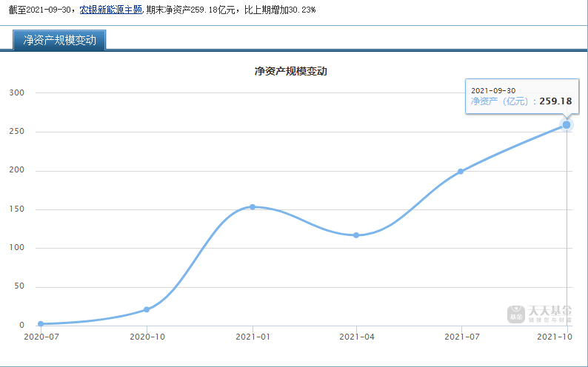This screenshot has width=588, height=367.
Task: Select the 净资产规模变动 tab
Action: coord(59,40)
